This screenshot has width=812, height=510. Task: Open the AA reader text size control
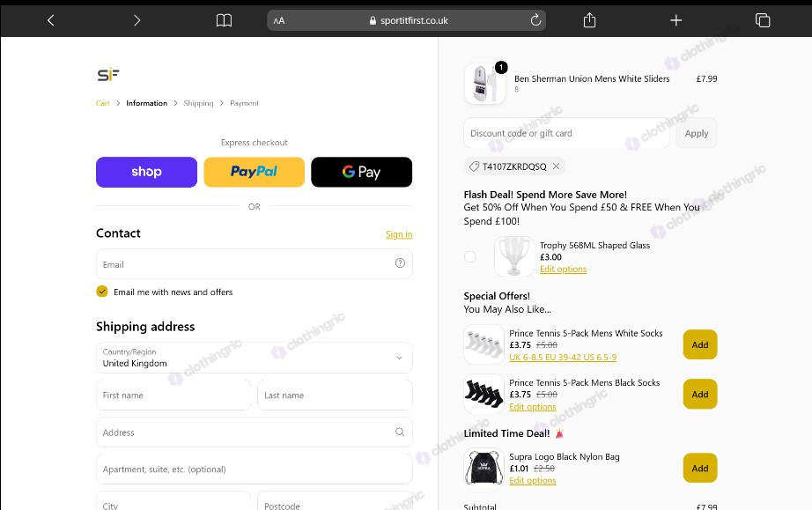[279, 21]
